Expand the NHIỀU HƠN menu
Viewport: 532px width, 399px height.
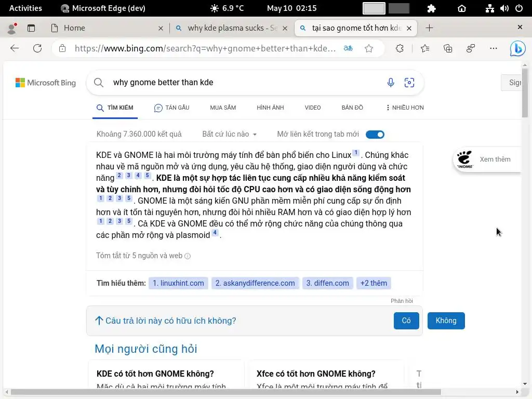click(x=405, y=108)
